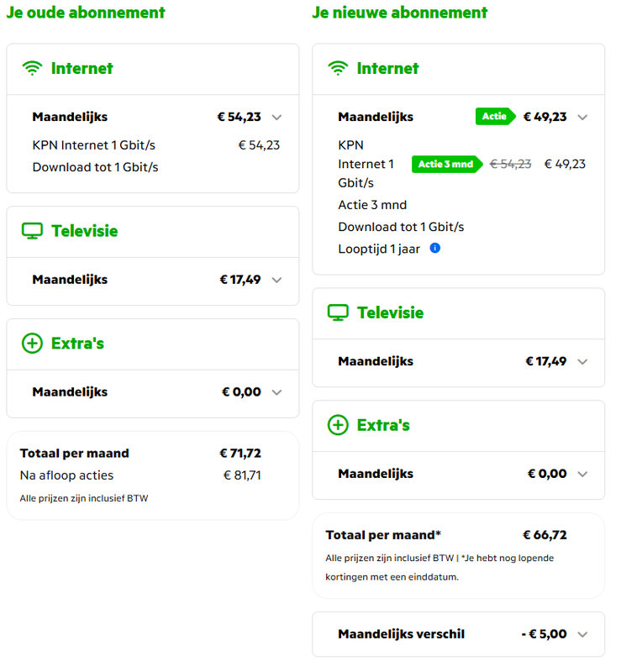Click the television icon in old subscription

tap(33, 231)
